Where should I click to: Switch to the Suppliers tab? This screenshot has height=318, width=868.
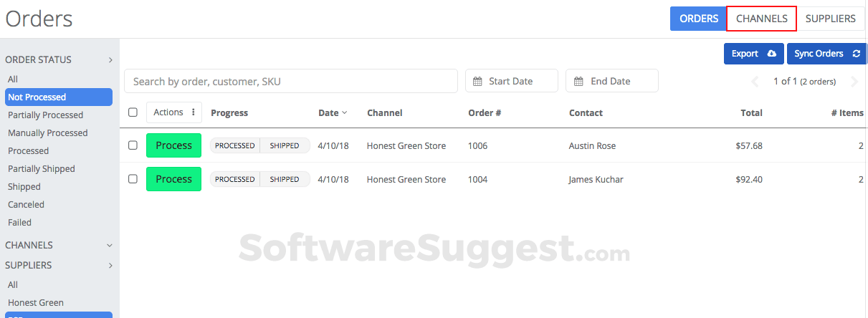coord(830,19)
